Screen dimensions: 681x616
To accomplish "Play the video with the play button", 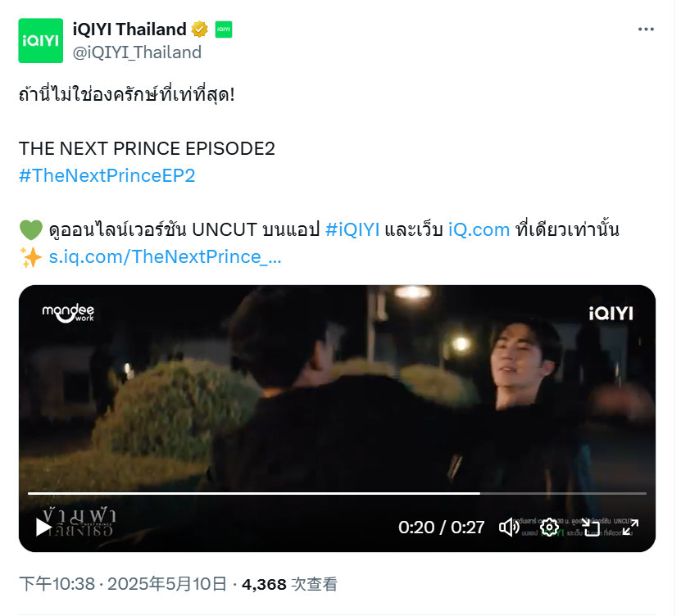I will coord(43,527).
